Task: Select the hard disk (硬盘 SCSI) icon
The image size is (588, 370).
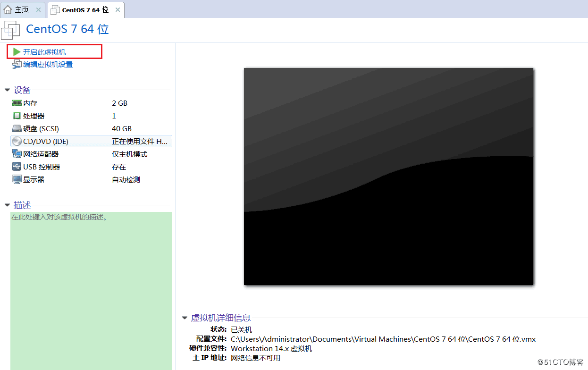Action: 17,128
